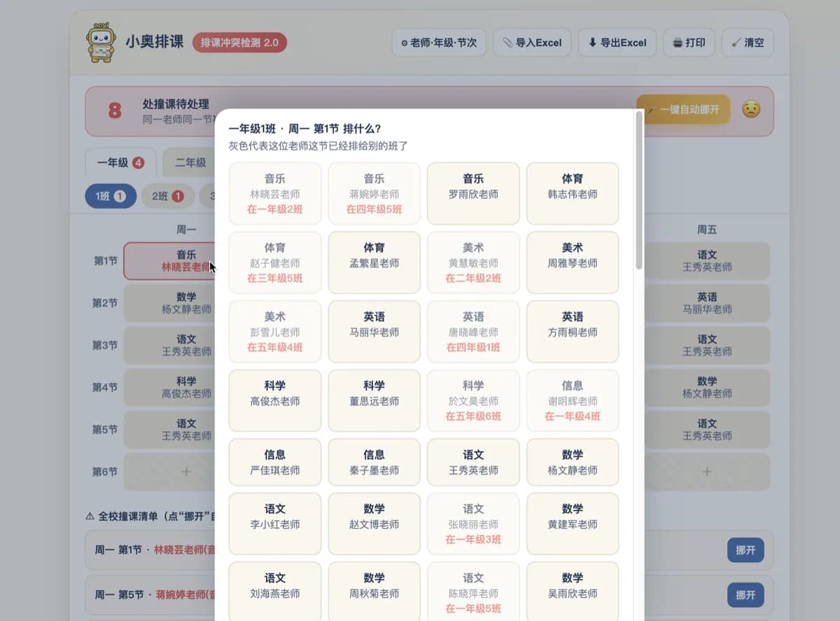Choose 英语 马丽华老师 card in dialog
This screenshot has height=621, width=840.
coord(374,331)
